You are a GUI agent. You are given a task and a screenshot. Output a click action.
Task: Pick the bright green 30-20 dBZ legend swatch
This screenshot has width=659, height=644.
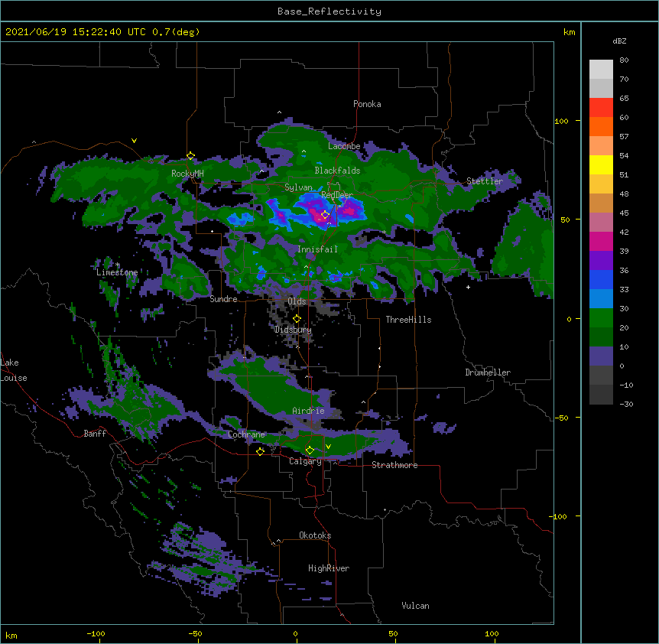point(601,318)
